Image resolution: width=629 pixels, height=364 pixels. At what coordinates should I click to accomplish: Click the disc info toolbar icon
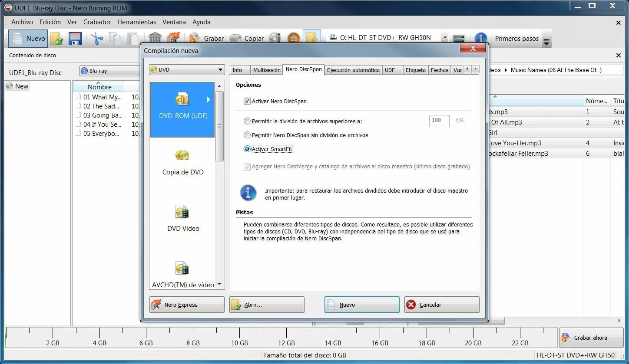275,38
